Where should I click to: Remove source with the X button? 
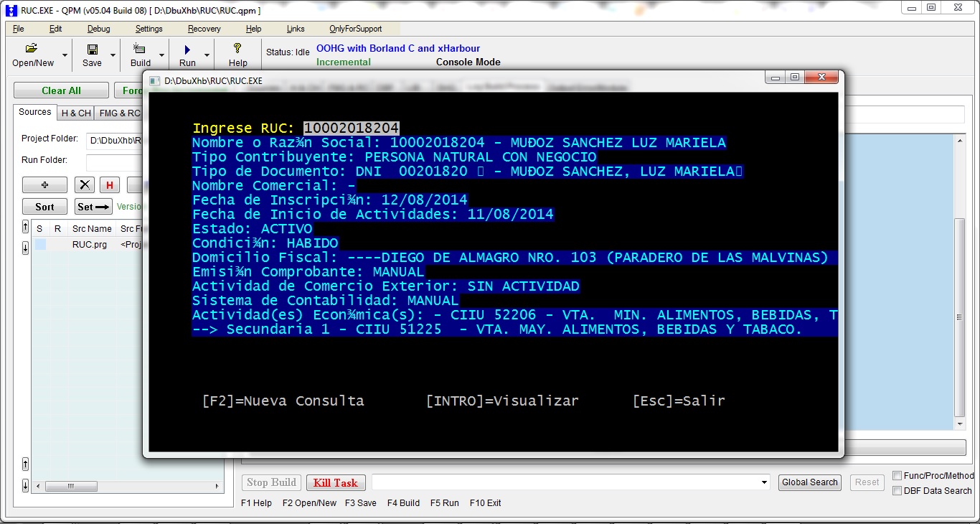pyautogui.click(x=85, y=185)
